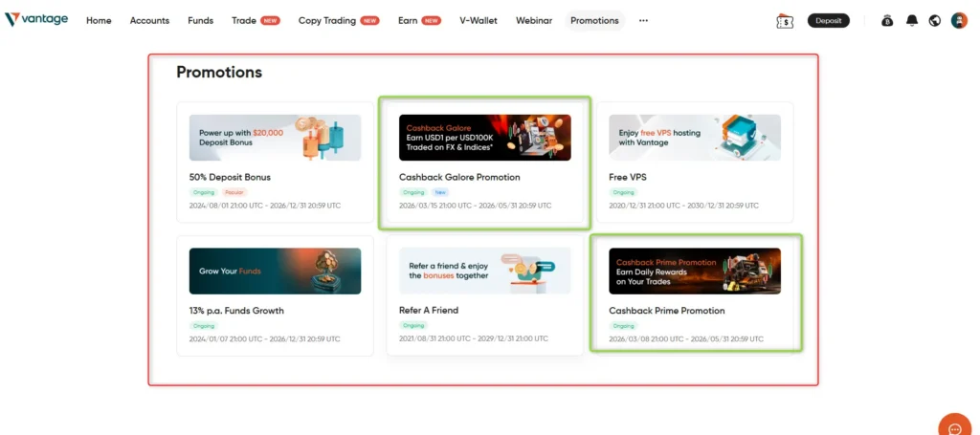Click the New tag on Cashback Galore card

(x=440, y=192)
